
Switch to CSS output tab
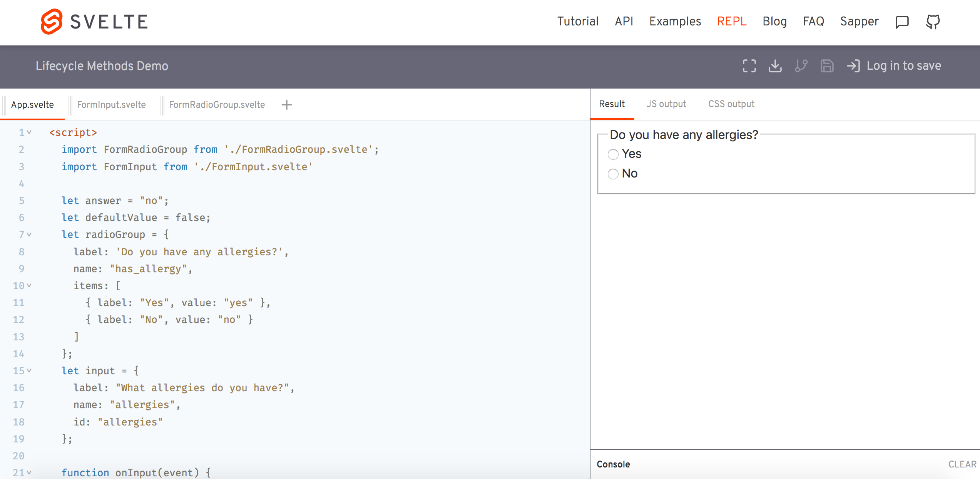coord(731,104)
